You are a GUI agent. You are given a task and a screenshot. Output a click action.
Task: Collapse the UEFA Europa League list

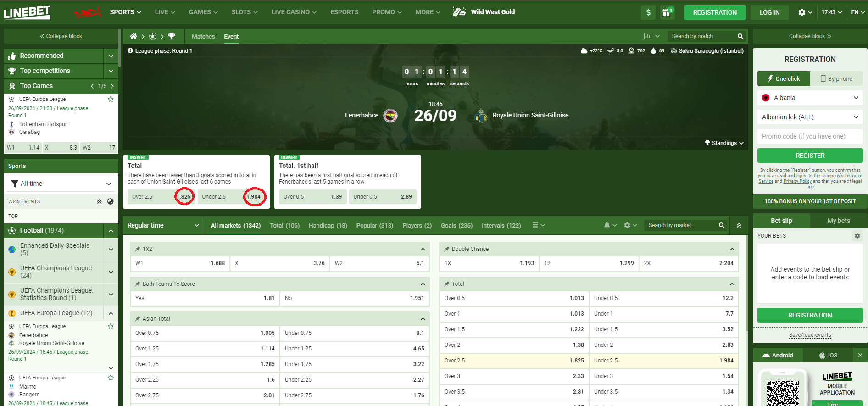click(111, 313)
